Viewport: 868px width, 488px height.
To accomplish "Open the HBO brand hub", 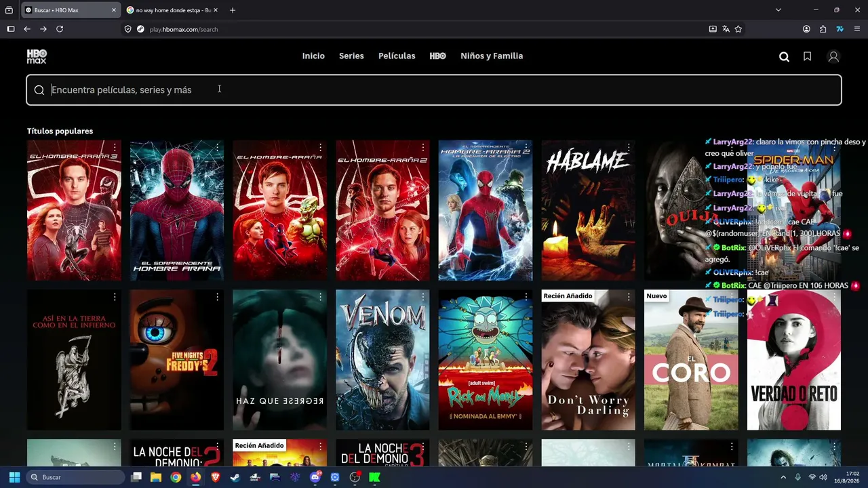I will [437, 56].
